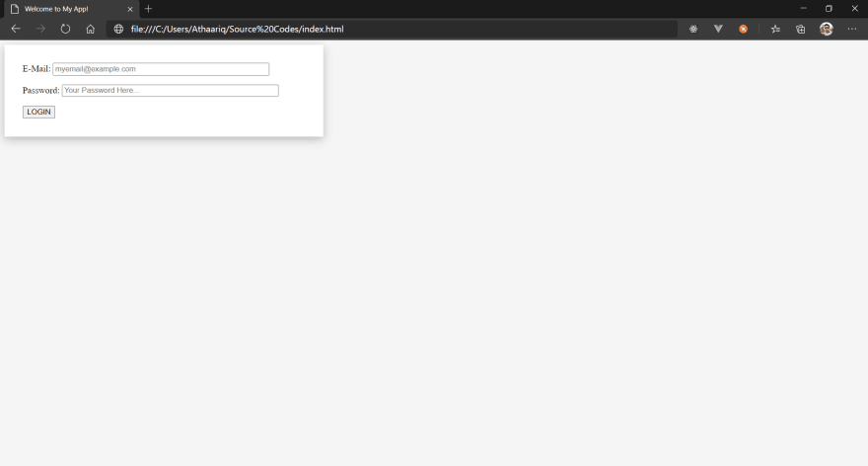Viewport: 868px width, 466px height.
Task: Click the E-Mail input field
Action: coord(161,69)
